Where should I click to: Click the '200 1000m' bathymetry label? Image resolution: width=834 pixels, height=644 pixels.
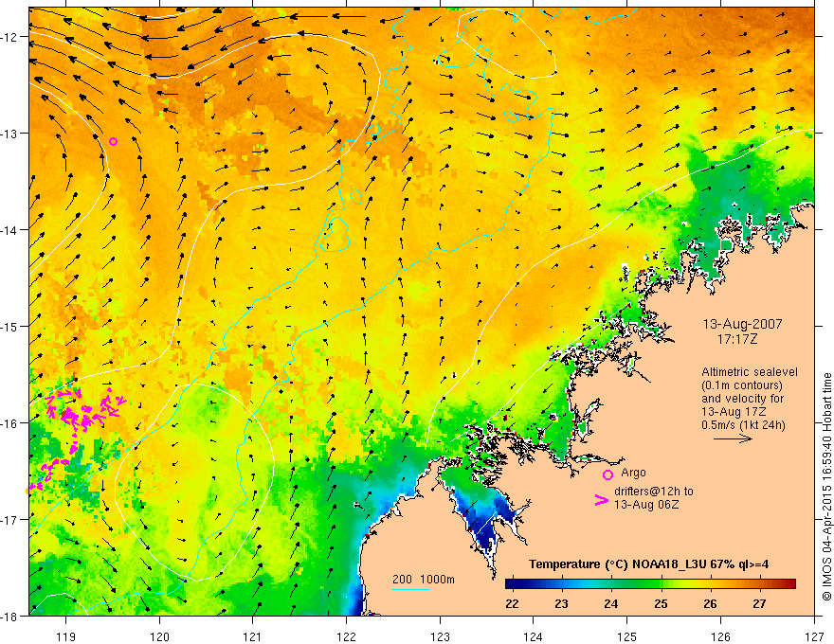point(424,580)
